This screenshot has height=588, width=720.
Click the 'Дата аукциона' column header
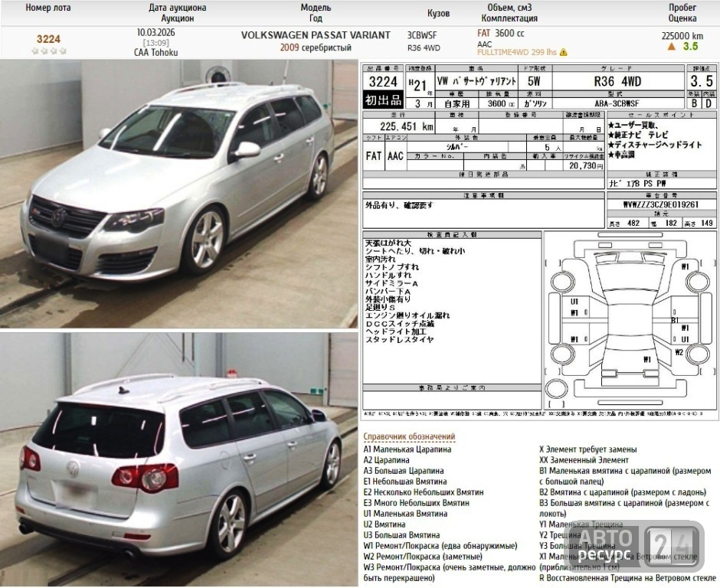177,13
